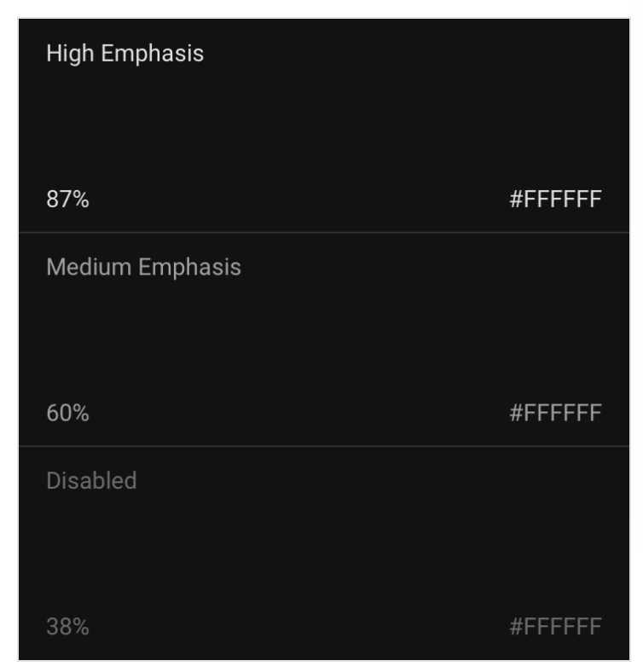Click the divider line below the 87% row

pos(324,233)
